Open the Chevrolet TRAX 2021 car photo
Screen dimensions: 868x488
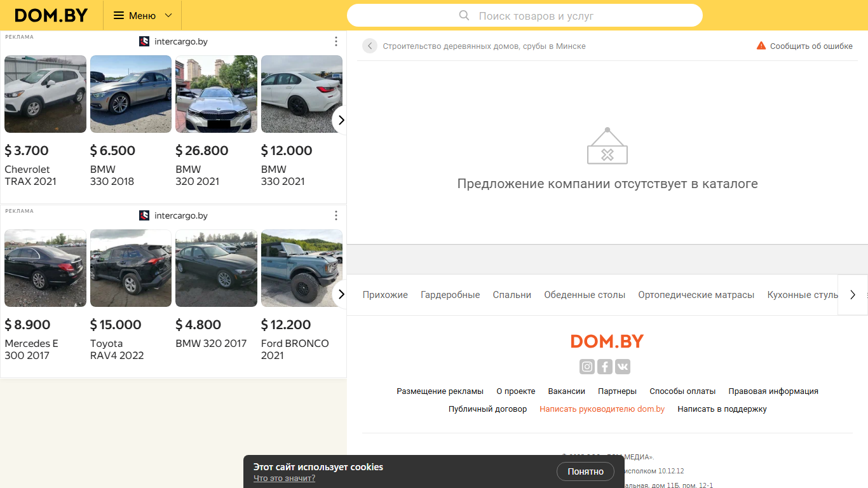coord(45,94)
